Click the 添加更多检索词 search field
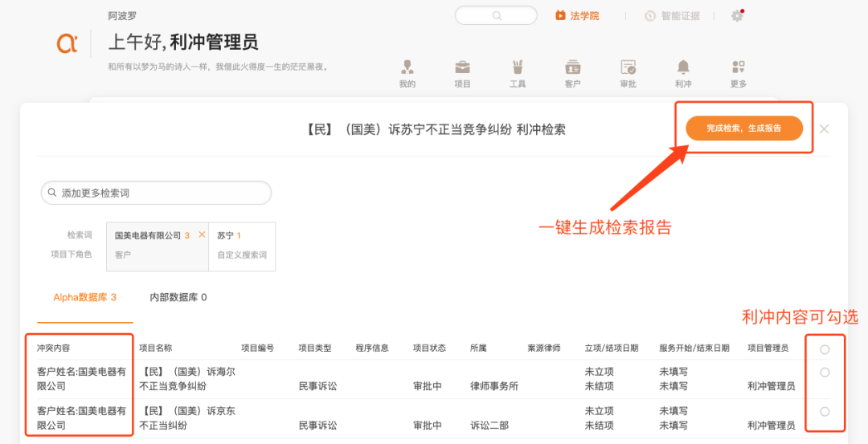 (156, 193)
